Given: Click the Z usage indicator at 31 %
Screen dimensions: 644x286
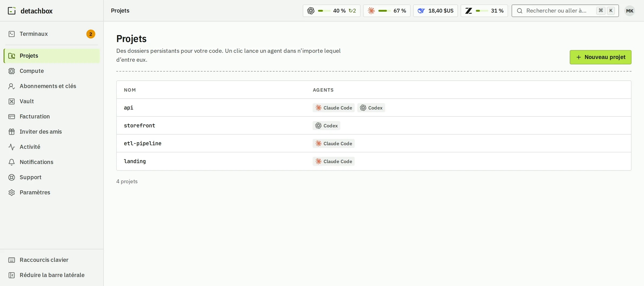Looking at the screenshot, I should point(484,11).
